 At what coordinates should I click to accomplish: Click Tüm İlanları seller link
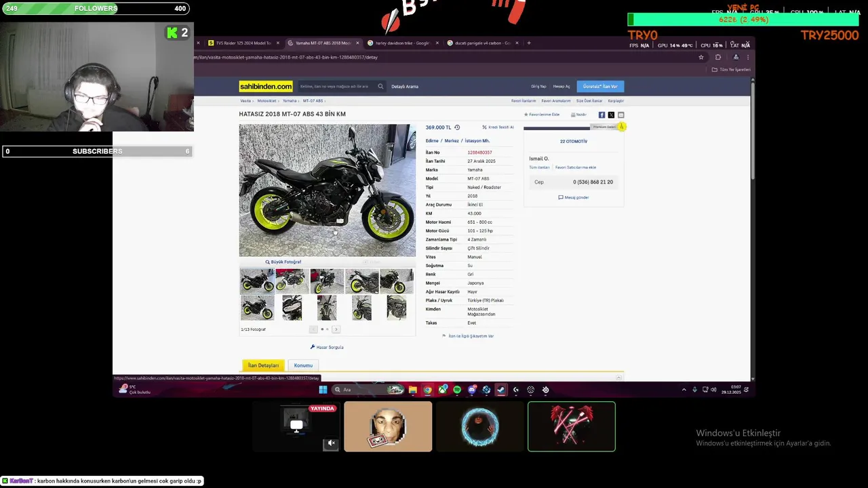tap(539, 167)
